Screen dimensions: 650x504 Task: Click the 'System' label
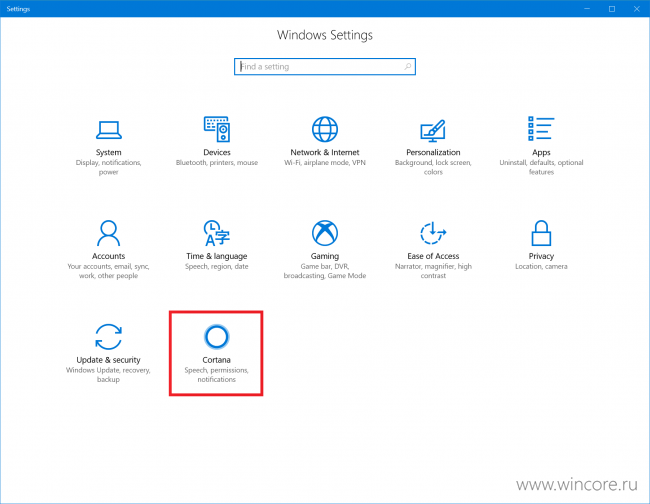109,153
